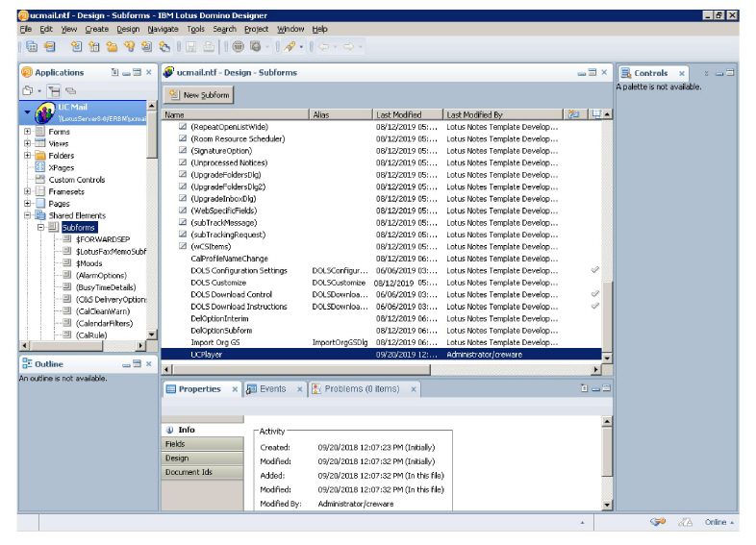This screenshot has width=756, height=545.
Task: Click the checkmark in DOLS Download Control row
Action: 595,294
